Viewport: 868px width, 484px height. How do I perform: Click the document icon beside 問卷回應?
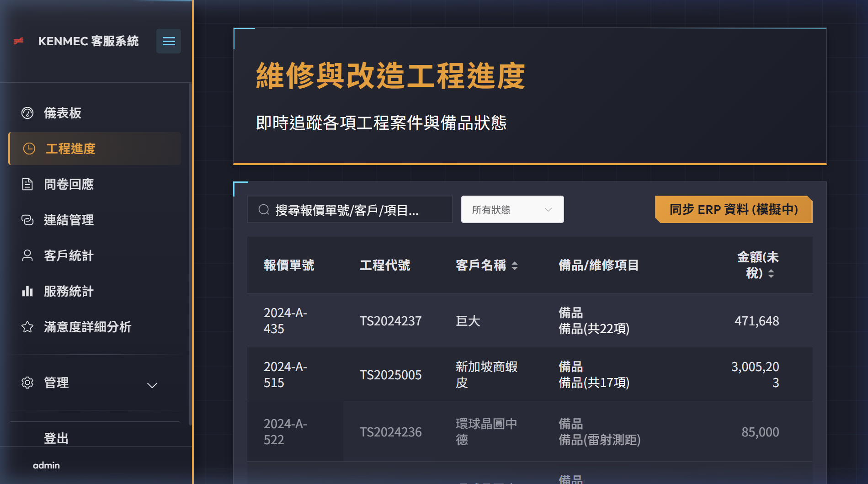coord(27,184)
